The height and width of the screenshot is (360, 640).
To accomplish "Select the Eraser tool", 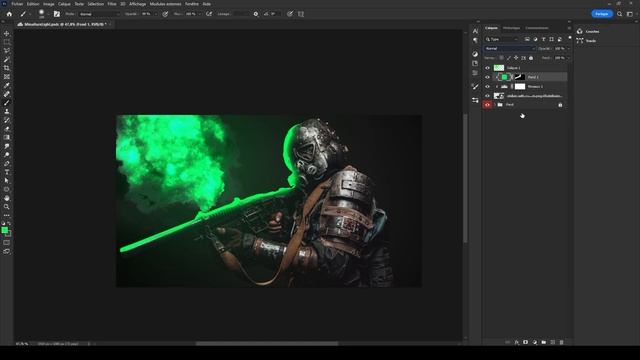I will pyautogui.click(x=7, y=129).
